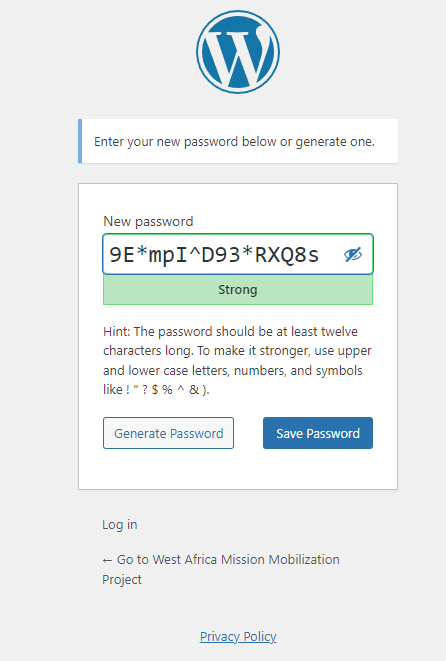Click the left arrow before 'Go to West Africa'
446x661 pixels.
tap(107, 560)
